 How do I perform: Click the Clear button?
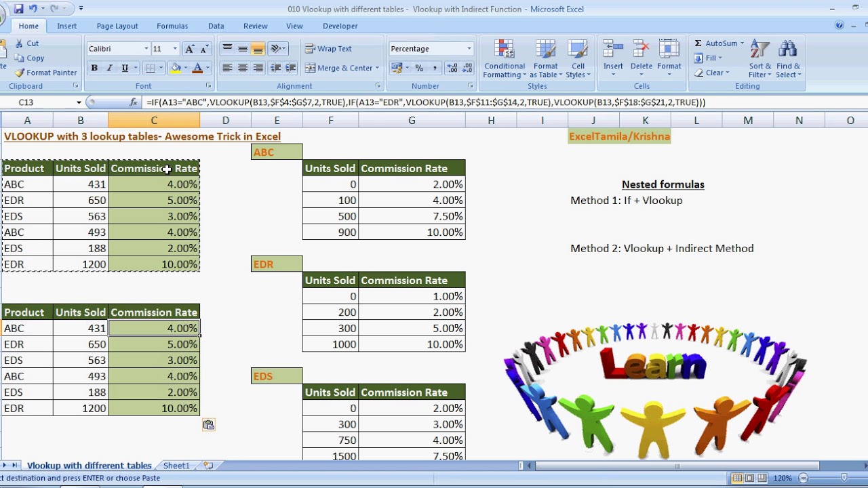tap(712, 73)
